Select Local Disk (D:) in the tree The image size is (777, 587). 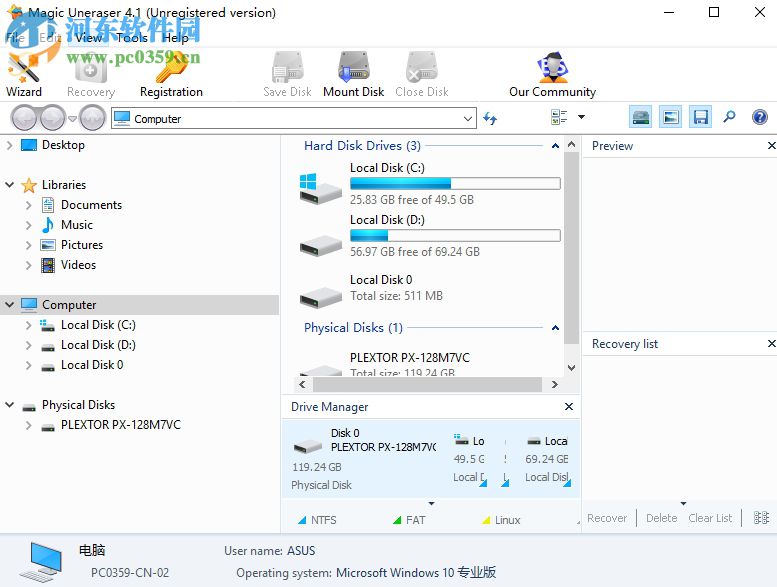(98, 345)
